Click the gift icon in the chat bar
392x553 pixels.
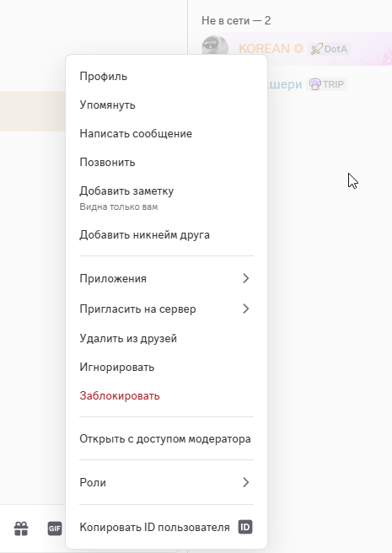(x=21, y=529)
